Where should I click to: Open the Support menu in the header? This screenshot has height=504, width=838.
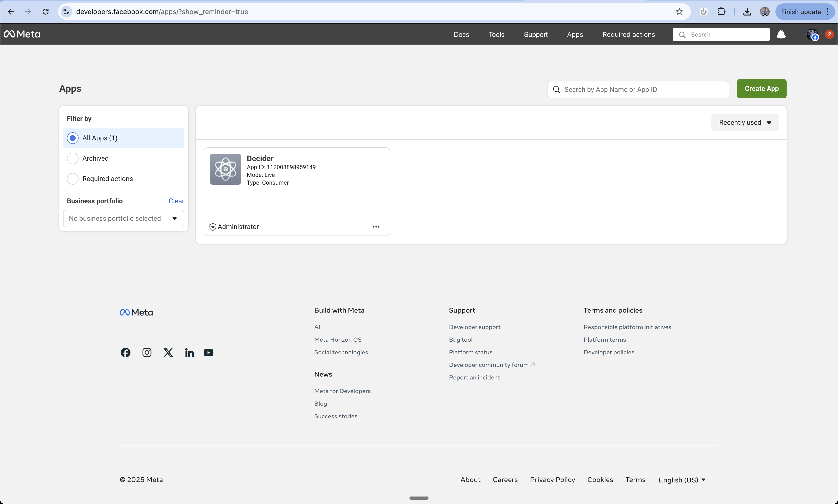point(536,34)
